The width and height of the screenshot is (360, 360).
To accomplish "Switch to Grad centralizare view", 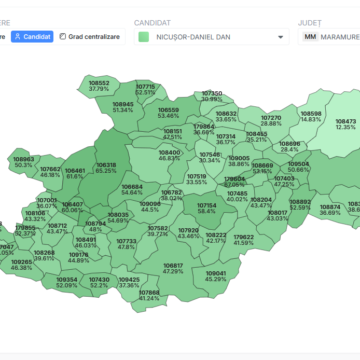I will (90, 37).
